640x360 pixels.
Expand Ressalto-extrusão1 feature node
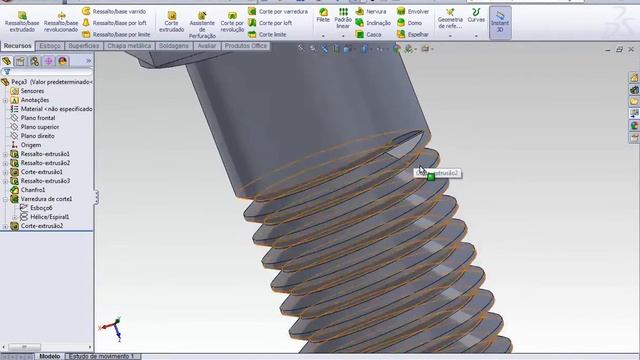(x=5, y=154)
